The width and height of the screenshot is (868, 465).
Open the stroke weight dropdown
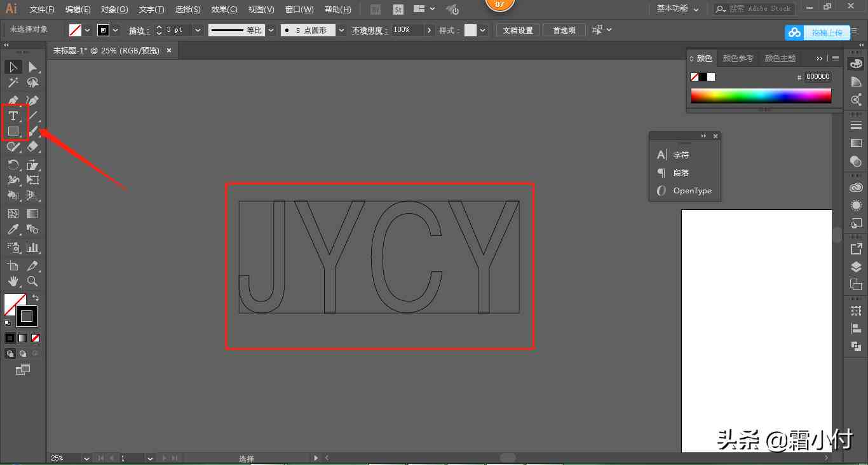pos(198,30)
